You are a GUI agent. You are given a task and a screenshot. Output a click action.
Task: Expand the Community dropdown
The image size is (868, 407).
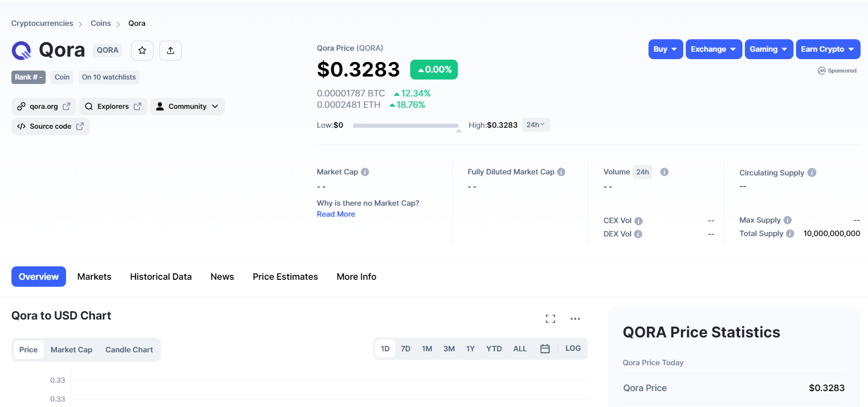(x=187, y=106)
